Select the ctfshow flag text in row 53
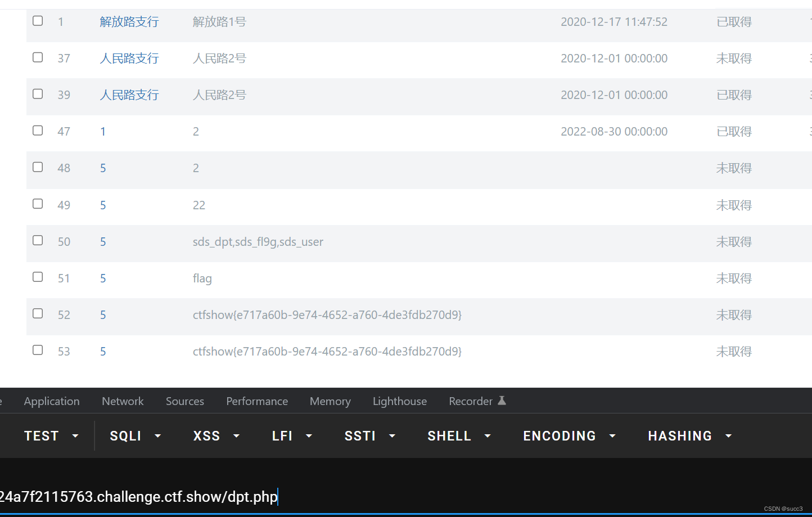The height and width of the screenshot is (517, 812). (327, 352)
